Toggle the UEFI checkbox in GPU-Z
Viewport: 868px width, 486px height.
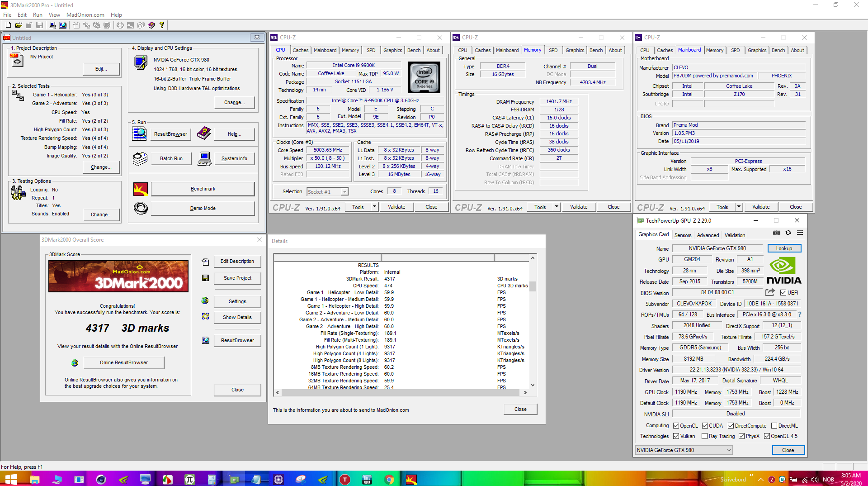point(783,293)
